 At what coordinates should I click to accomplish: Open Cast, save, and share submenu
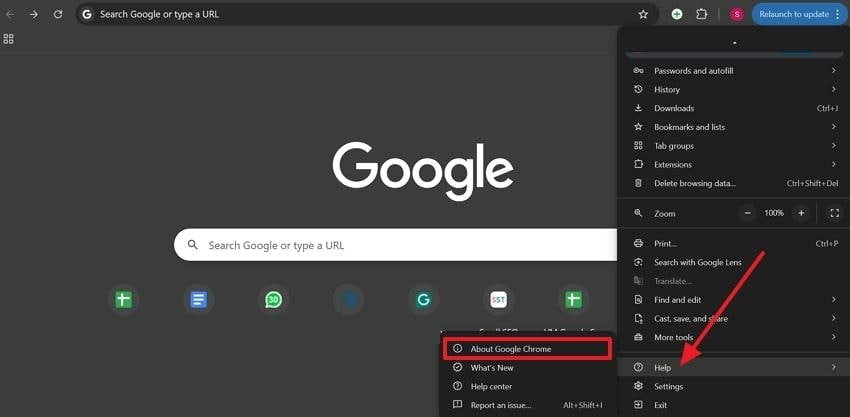(734, 318)
